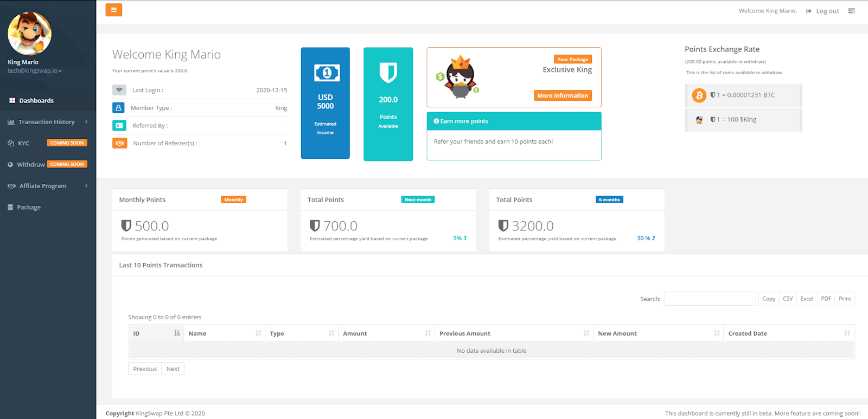Focus the transactions Search input field
Image resolution: width=868 pixels, height=419 pixels.
[x=710, y=299]
